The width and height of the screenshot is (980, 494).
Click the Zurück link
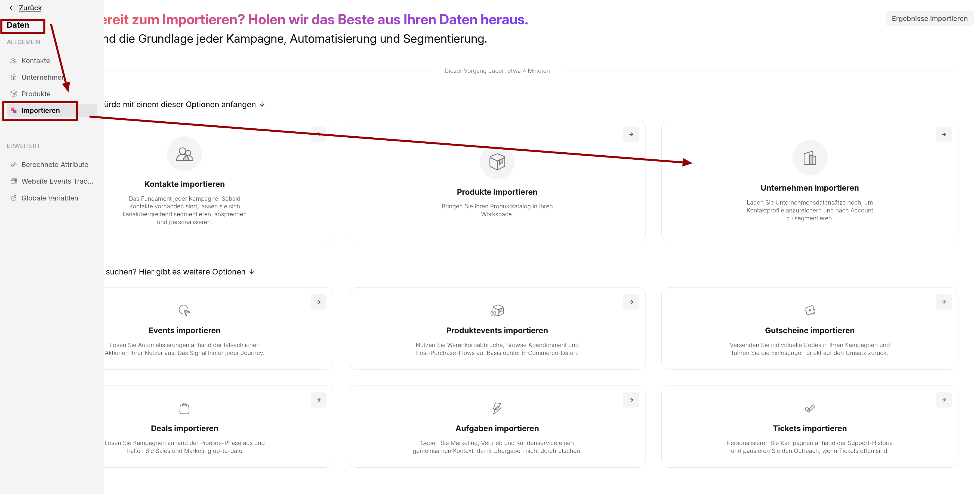[30, 8]
